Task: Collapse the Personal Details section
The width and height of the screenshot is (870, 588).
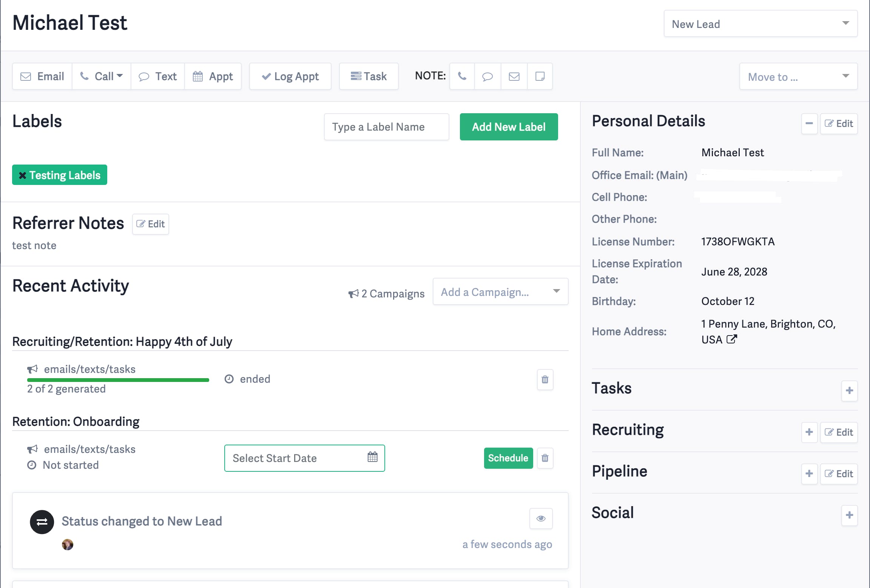Action: click(809, 123)
